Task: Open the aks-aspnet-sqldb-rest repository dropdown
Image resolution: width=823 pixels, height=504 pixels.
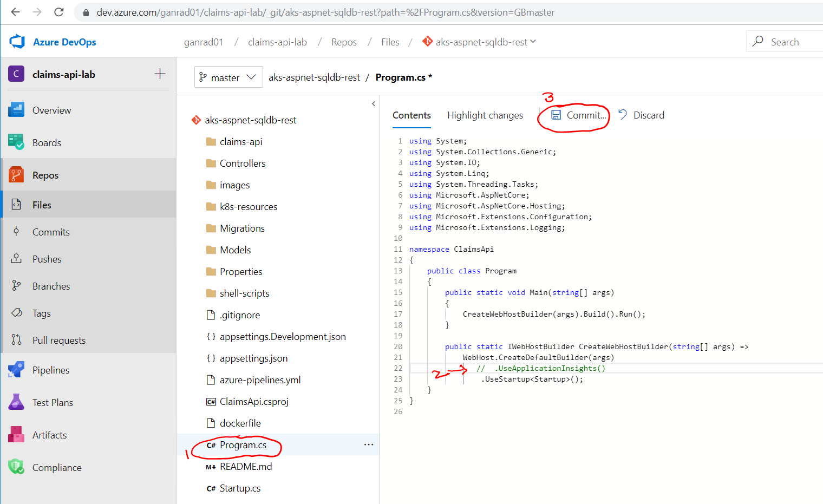Action: (480, 42)
